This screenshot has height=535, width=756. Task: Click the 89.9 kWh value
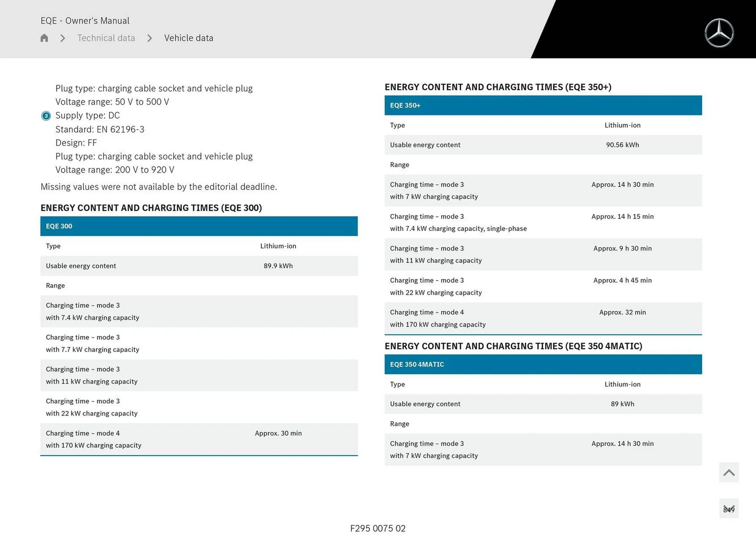[278, 266]
